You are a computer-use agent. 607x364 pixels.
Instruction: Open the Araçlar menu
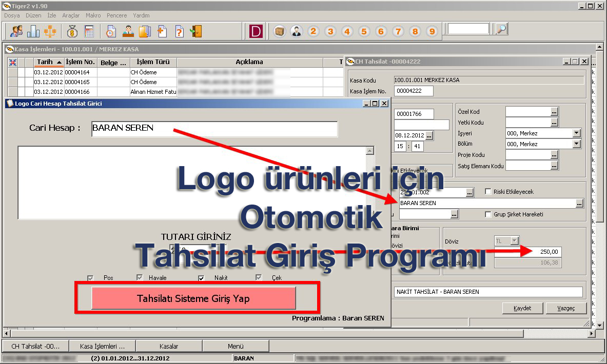[71, 15]
